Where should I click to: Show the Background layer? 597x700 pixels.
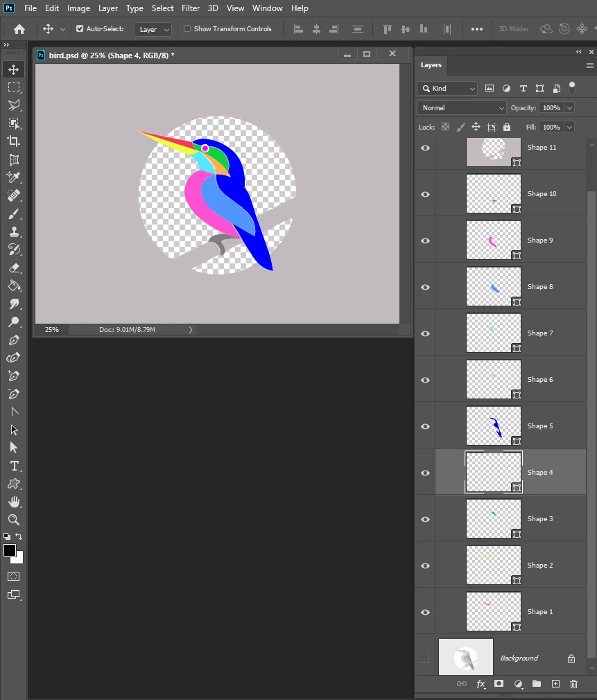click(x=425, y=658)
